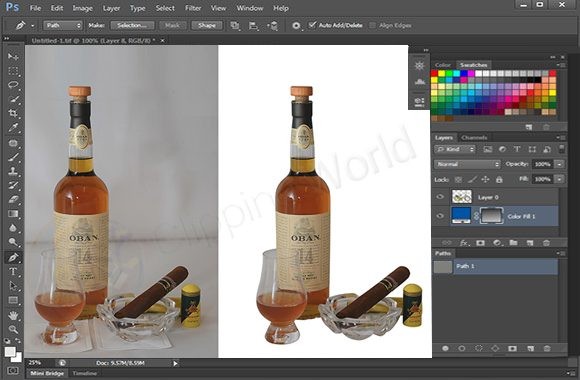Select the Path Selection tool
The width and height of the screenshot is (580, 380).
click(13, 286)
